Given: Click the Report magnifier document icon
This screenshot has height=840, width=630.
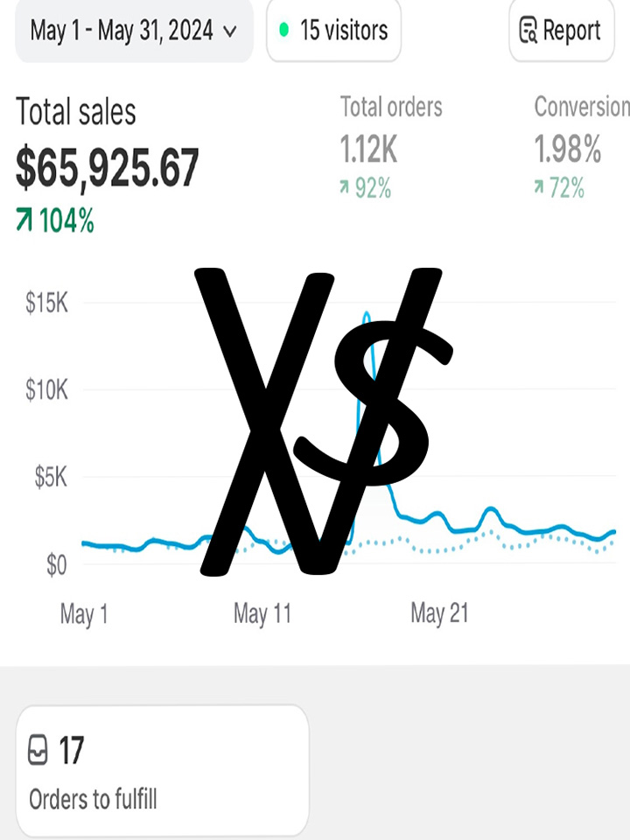Looking at the screenshot, I should pyautogui.click(x=528, y=30).
